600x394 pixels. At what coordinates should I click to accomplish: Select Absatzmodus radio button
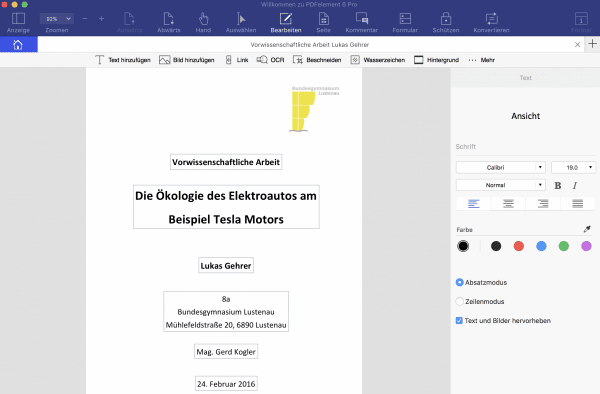pyautogui.click(x=460, y=282)
